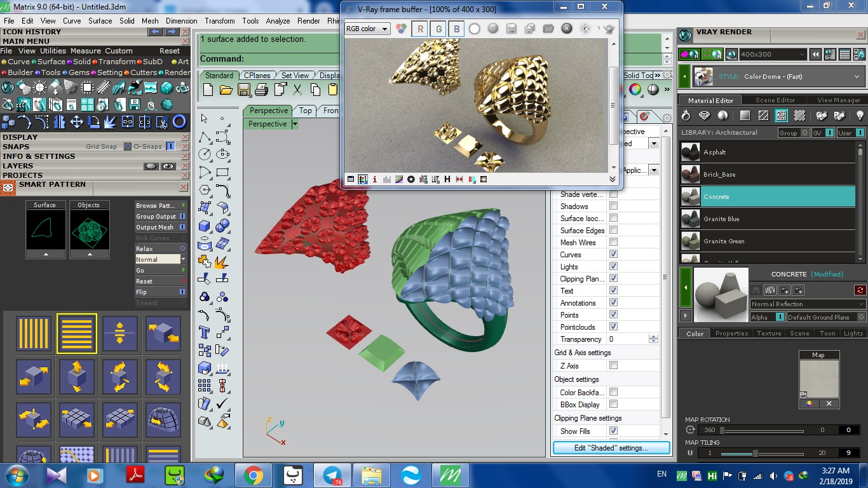Adjust the Map Tiling U slider

tap(755, 453)
